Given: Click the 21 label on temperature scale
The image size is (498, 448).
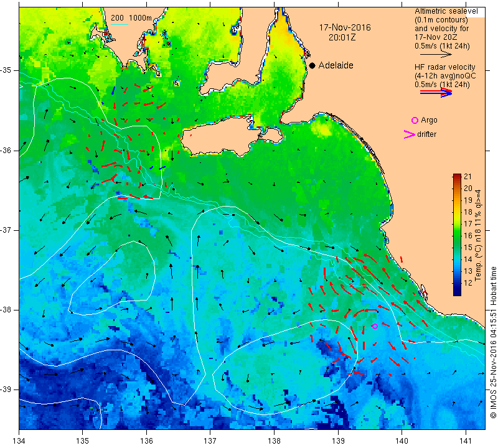Looking at the screenshot, I should [x=468, y=177].
